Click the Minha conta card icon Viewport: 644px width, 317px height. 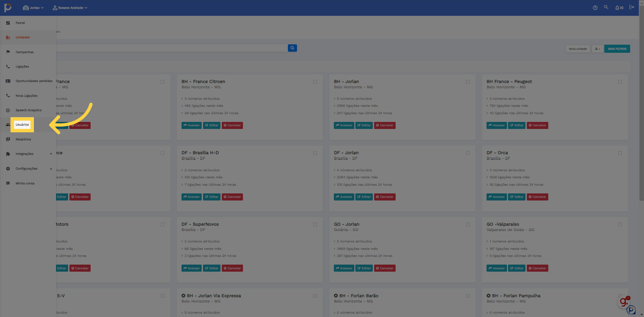pyautogui.click(x=8, y=183)
